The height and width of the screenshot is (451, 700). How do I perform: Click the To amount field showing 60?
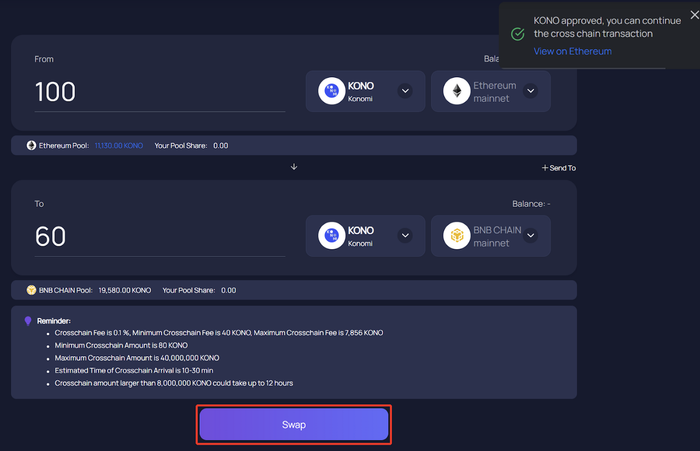tap(160, 237)
